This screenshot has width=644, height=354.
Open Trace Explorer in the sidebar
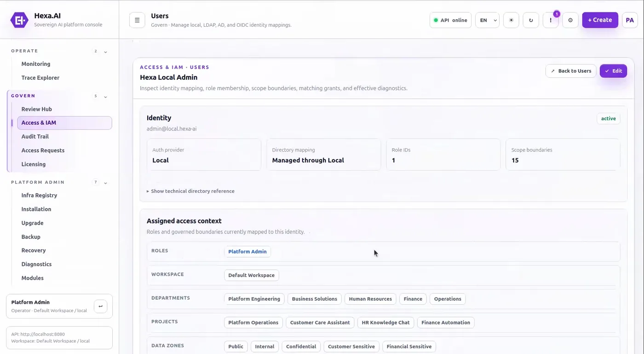click(40, 78)
